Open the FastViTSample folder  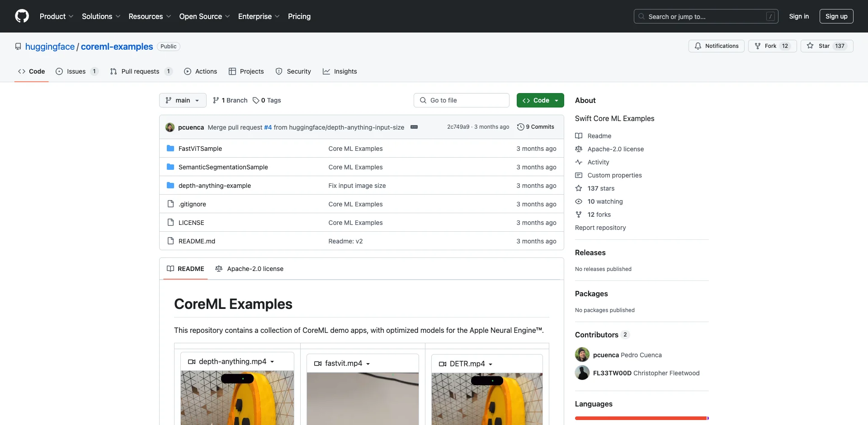click(200, 149)
